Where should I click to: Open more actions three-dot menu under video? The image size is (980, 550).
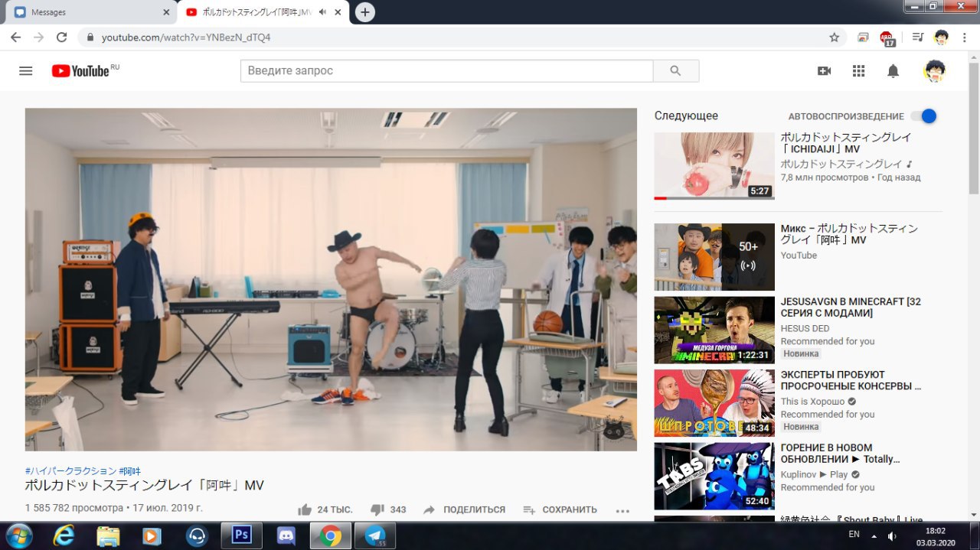pyautogui.click(x=622, y=510)
